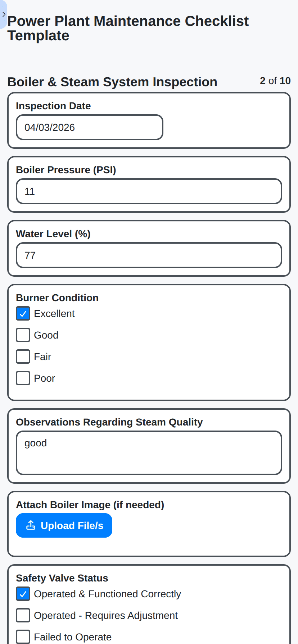Focus the Water Level percentage field
Image resolution: width=298 pixels, height=644 pixels.
pos(149,255)
